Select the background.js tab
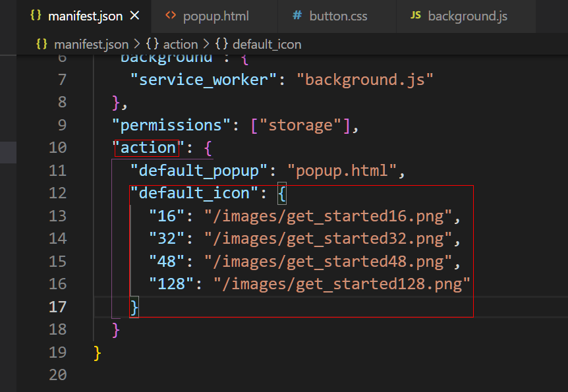Image resolution: width=568 pixels, height=392 pixels. tap(467, 15)
